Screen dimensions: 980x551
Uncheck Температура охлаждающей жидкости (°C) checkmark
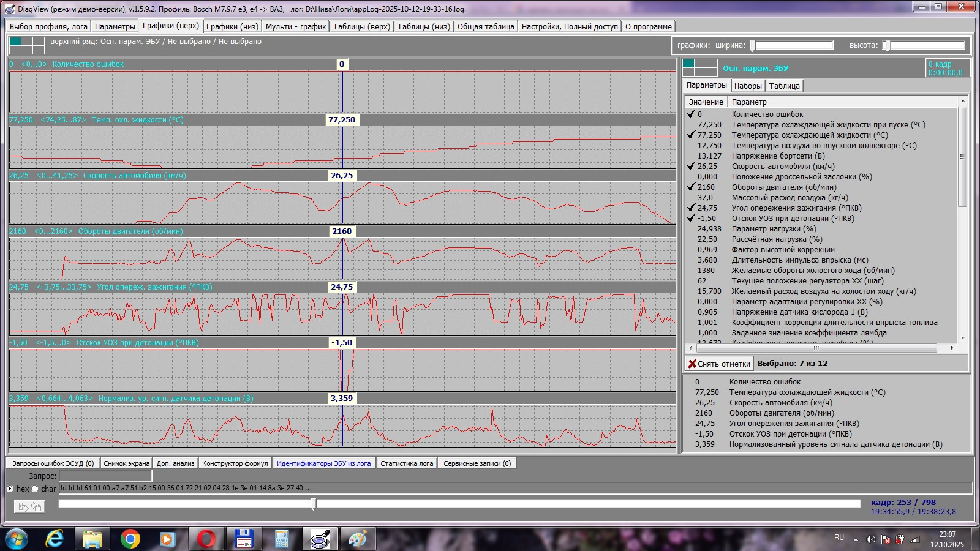692,135
